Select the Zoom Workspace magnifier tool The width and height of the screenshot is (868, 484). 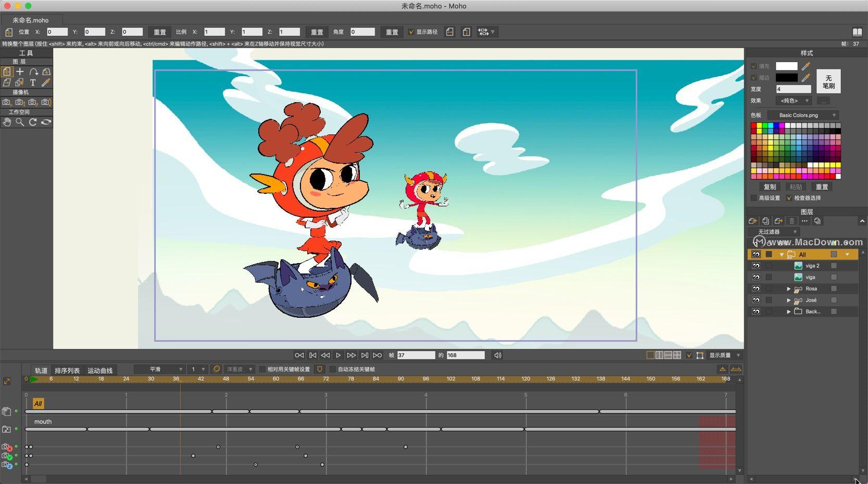20,122
